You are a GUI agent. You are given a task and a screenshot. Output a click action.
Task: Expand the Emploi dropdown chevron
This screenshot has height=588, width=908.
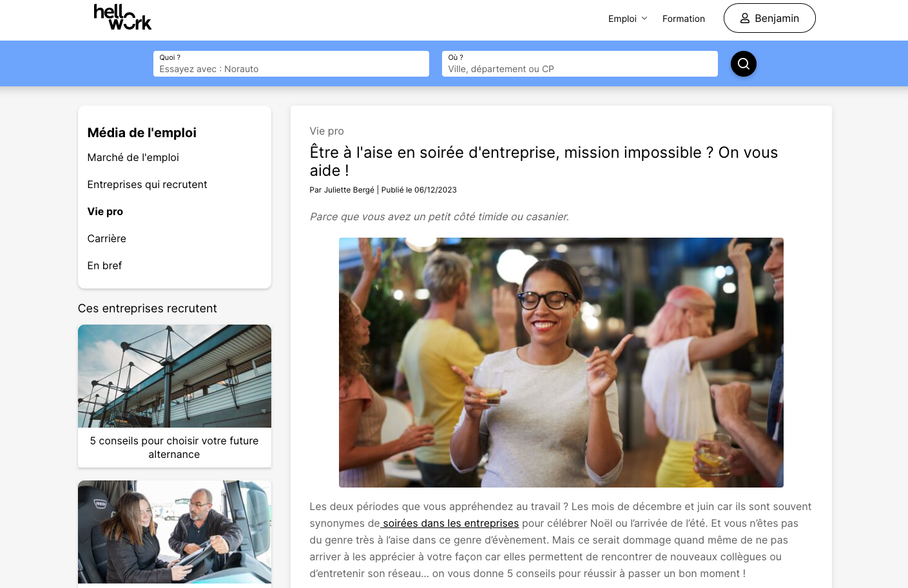click(644, 19)
